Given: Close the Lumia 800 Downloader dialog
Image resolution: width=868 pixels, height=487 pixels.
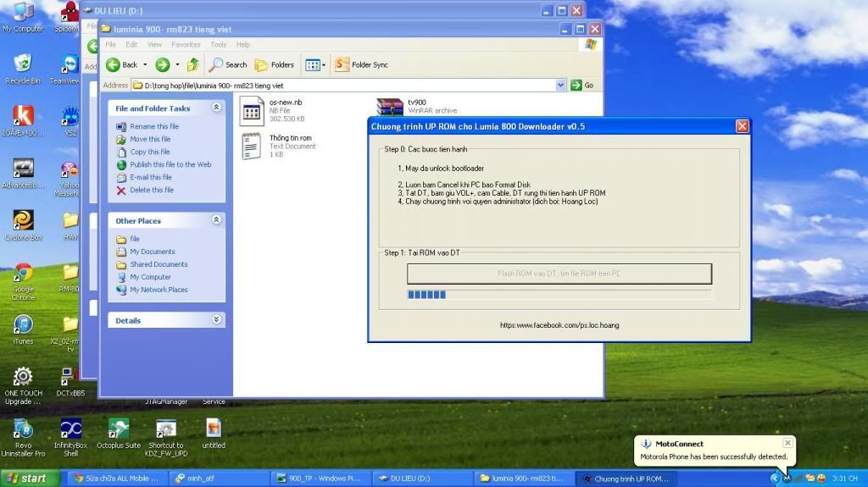Looking at the screenshot, I should click(x=742, y=127).
